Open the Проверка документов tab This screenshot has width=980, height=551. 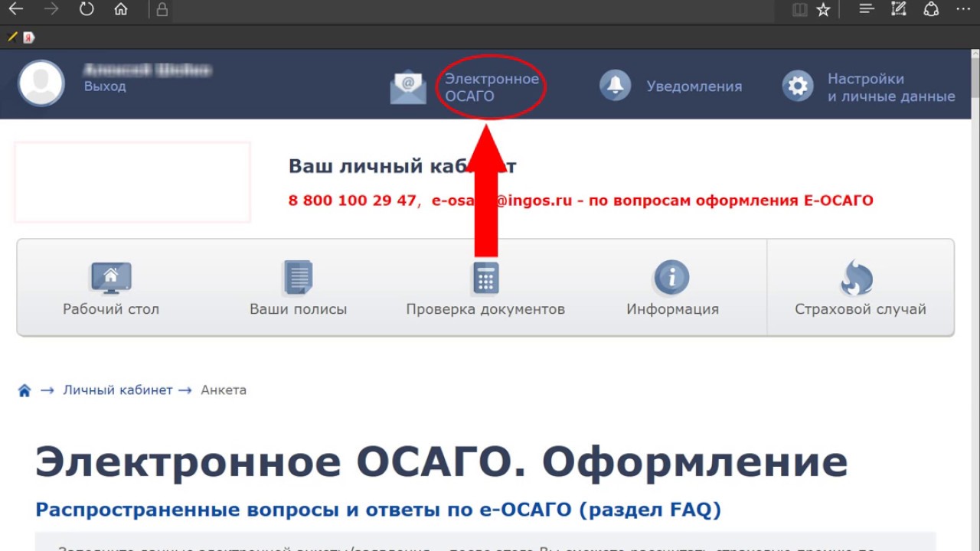click(x=485, y=288)
